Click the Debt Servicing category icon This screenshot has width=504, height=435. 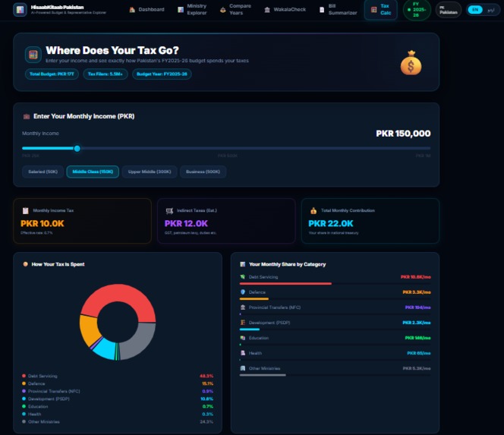pyautogui.click(x=243, y=277)
